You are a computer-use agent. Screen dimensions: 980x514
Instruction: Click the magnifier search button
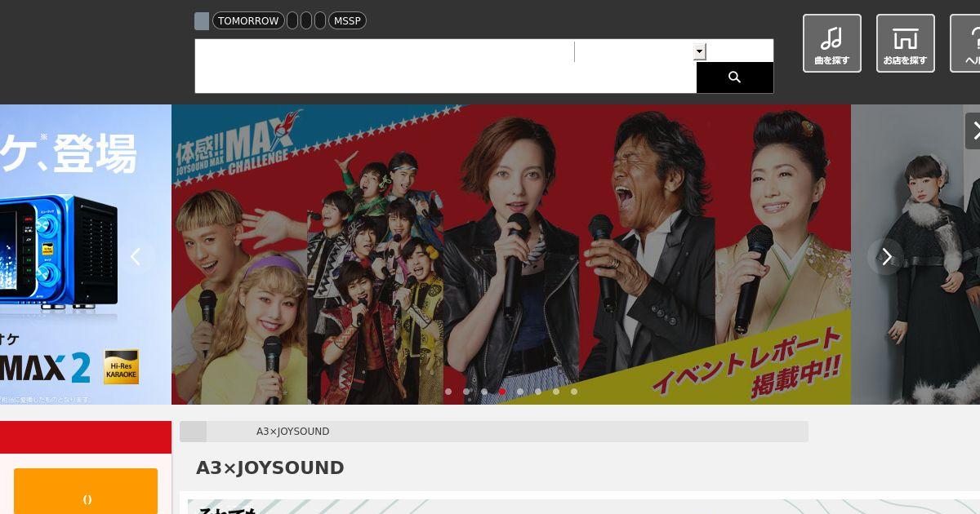(x=734, y=78)
